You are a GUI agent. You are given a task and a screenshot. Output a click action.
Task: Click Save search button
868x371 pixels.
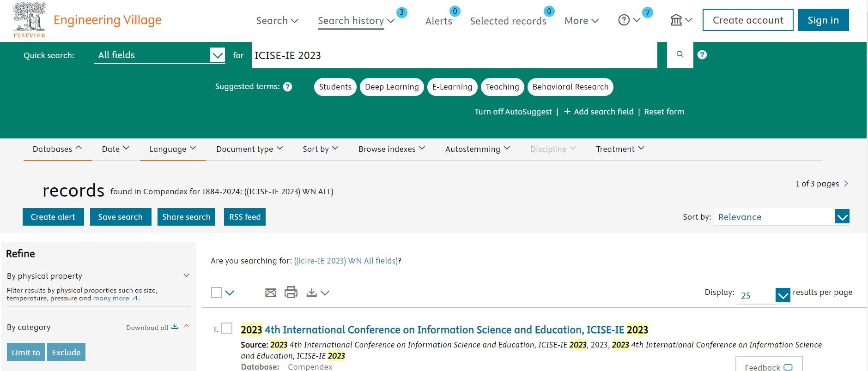(120, 217)
